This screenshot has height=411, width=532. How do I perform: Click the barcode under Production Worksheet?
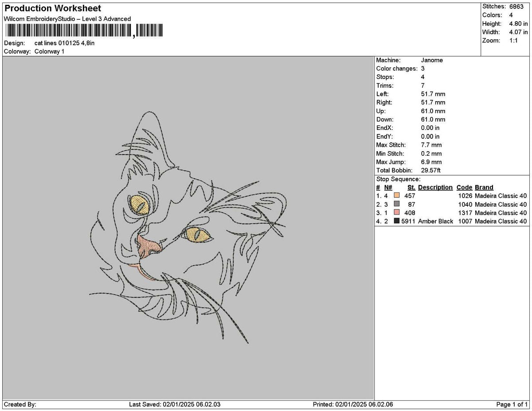[84, 31]
